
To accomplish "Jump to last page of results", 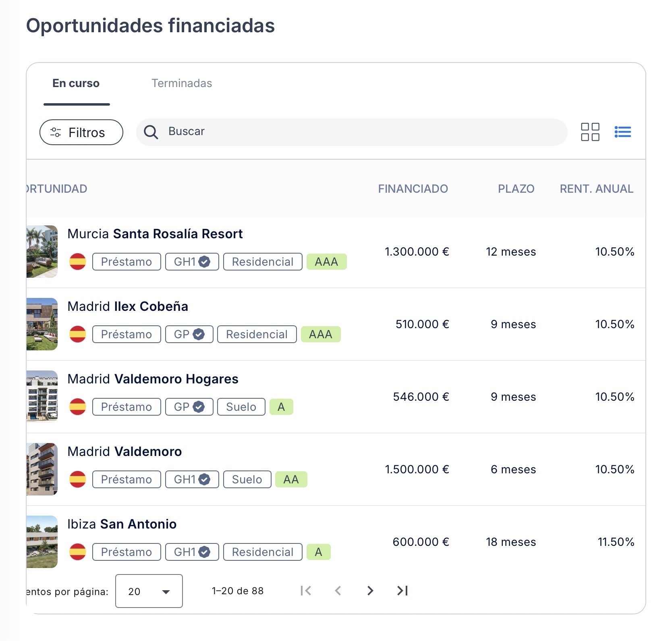I will 402,591.
